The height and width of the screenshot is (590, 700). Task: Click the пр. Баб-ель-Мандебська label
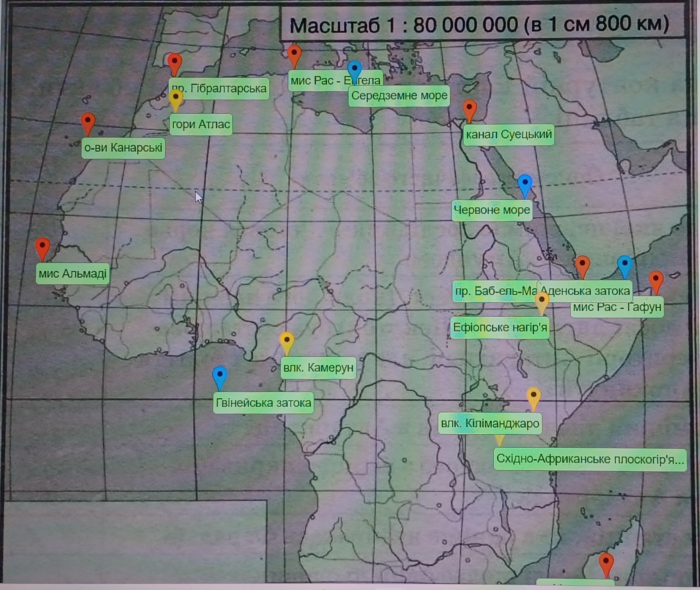point(494,291)
